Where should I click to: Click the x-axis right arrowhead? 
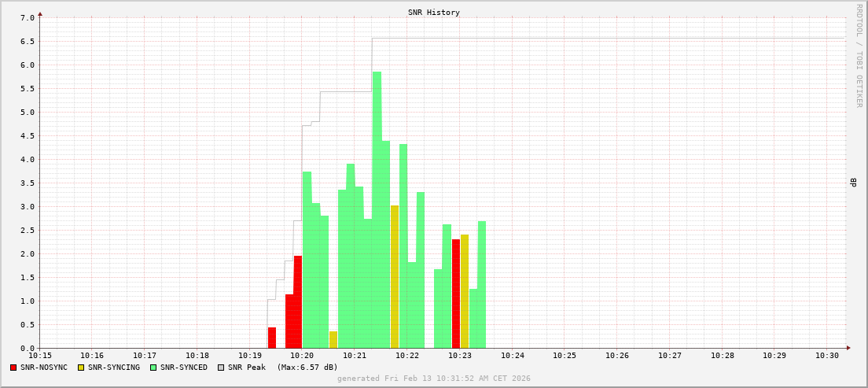(848, 348)
